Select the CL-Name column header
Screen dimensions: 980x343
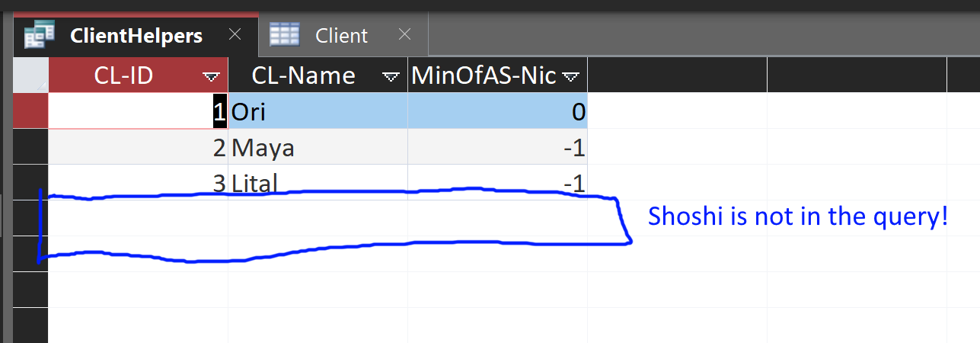click(x=318, y=75)
